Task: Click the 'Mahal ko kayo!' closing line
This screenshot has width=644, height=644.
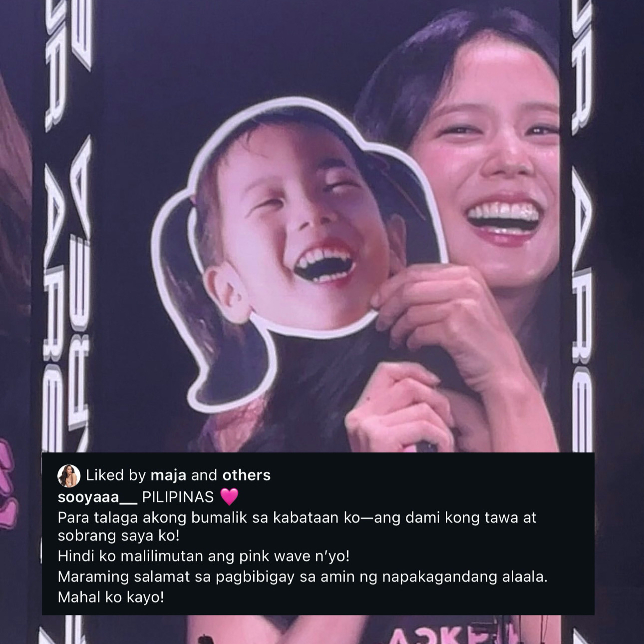Action: coord(111,597)
